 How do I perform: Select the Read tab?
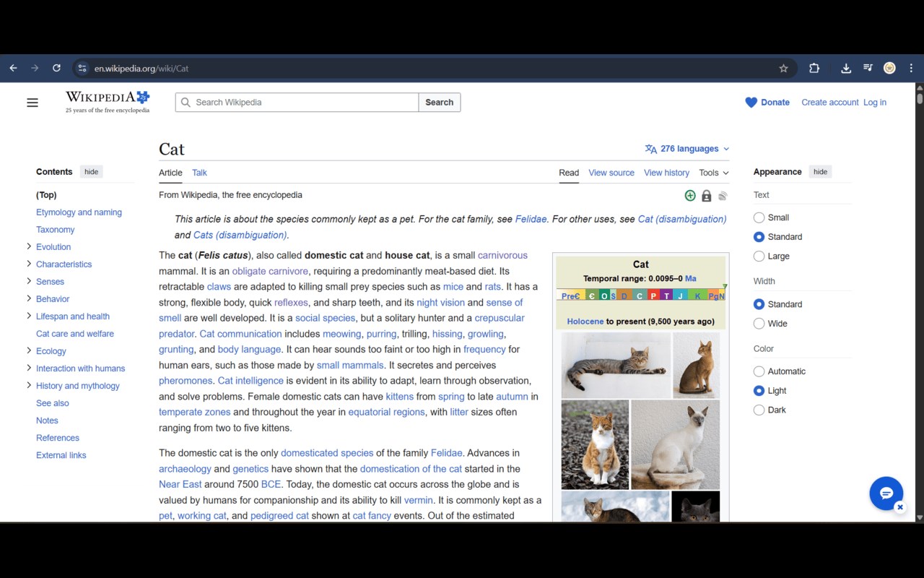coord(569,173)
